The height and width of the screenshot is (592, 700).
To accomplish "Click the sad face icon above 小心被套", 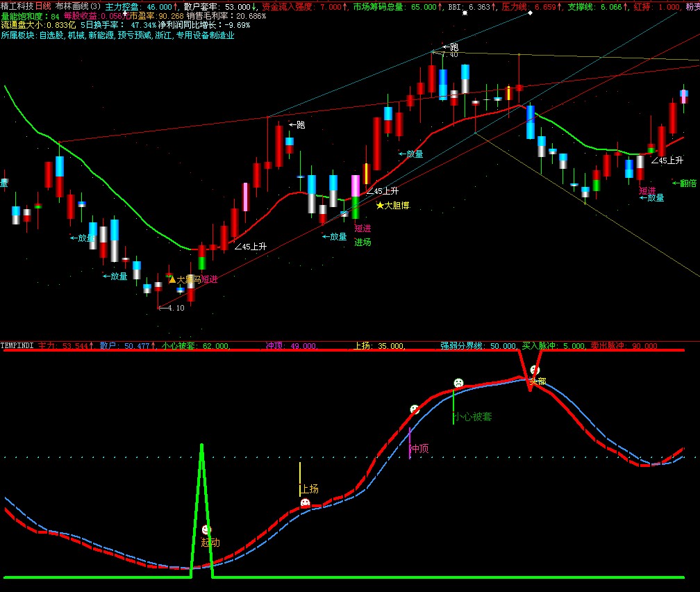I will (x=458, y=383).
